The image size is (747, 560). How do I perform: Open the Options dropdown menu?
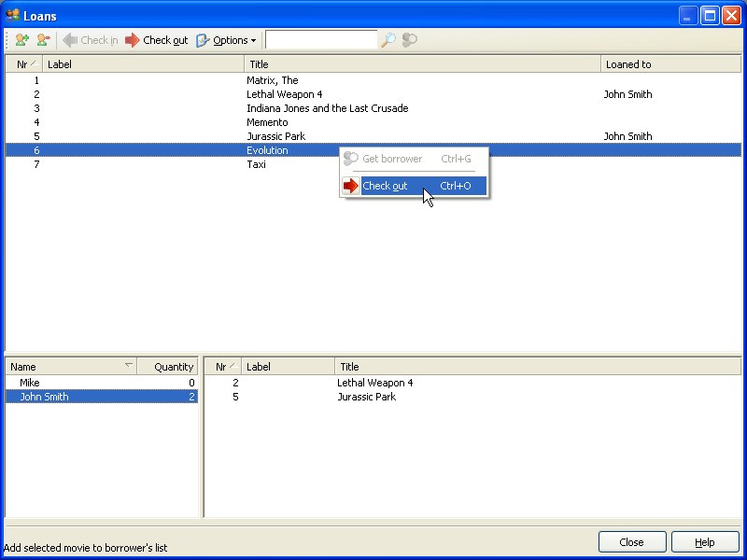pyautogui.click(x=226, y=40)
